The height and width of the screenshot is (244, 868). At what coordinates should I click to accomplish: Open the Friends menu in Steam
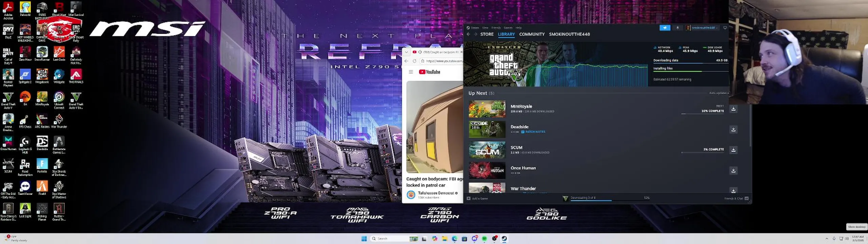(x=496, y=28)
